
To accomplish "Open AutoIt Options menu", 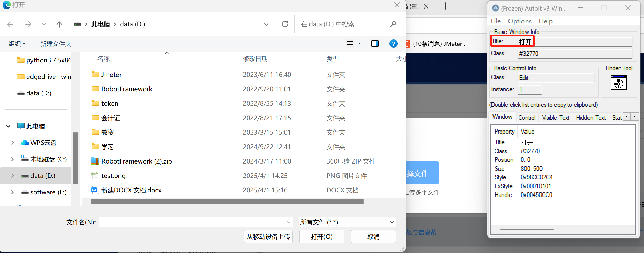I will pos(520,21).
